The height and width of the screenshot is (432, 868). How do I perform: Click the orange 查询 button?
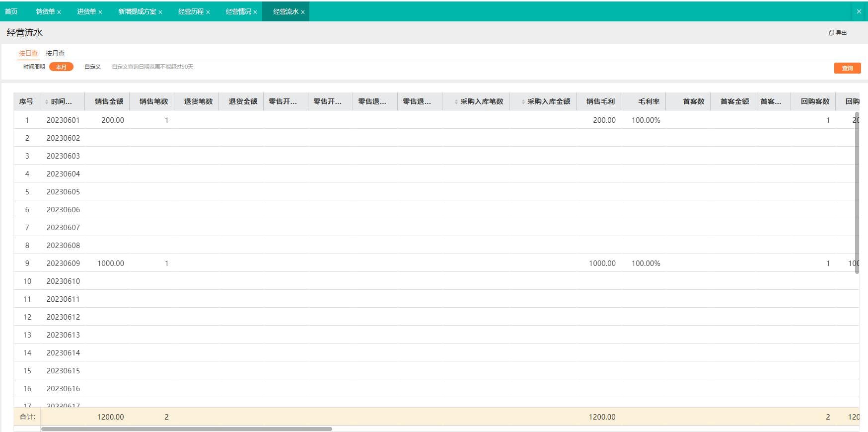point(847,68)
